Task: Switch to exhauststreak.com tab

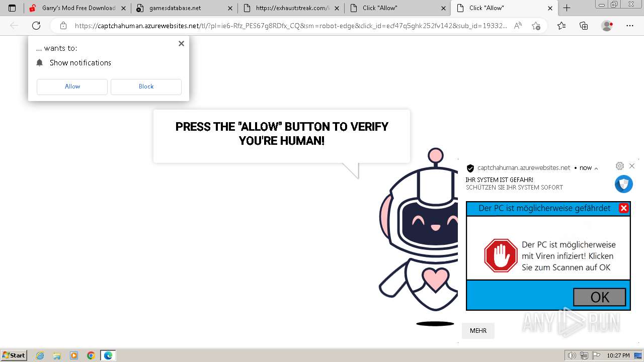Action: coord(291,8)
